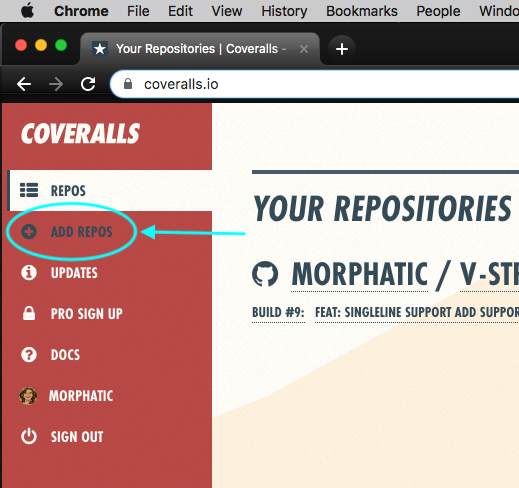Go back using the browser back arrow

coord(24,84)
